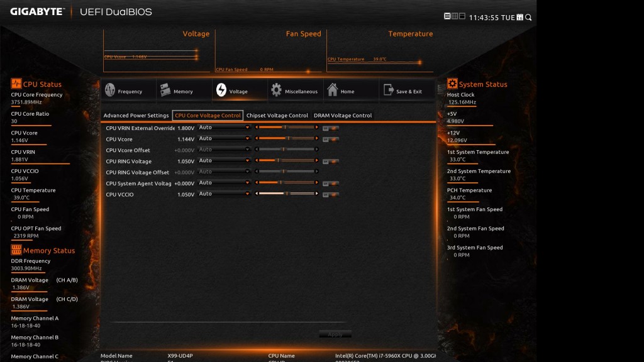Click the Miscellaneous gear icon
This screenshot has height=362, width=644.
click(276, 90)
